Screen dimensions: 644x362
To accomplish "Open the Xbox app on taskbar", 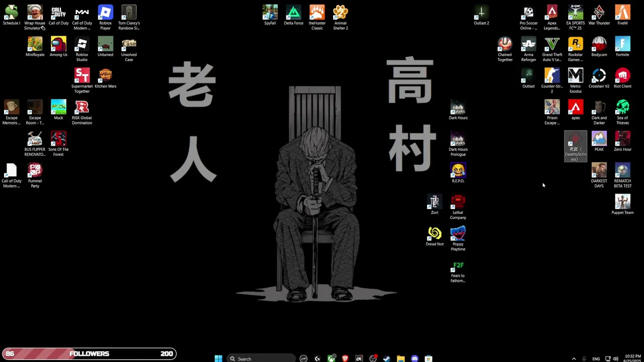I will [x=331, y=358].
